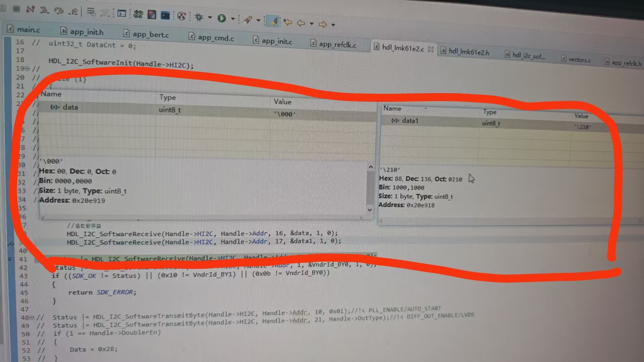The width and height of the screenshot is (644, 362).
Task: Click the Drop to Frame icon
Action: [x=91, y=12]
